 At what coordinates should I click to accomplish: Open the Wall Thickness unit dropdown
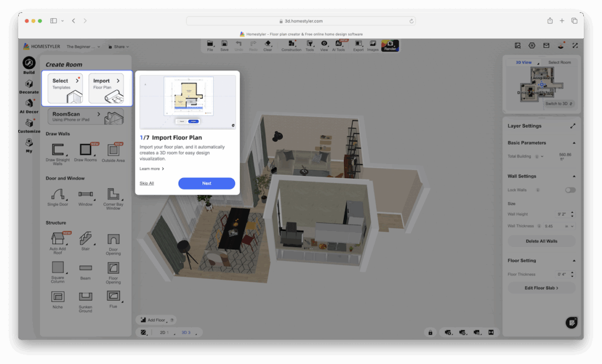click(x=571, y=226)
